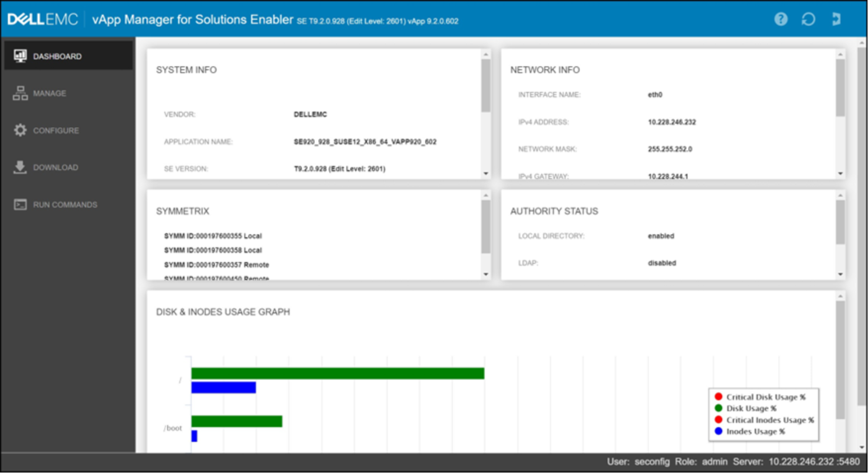Click the blue inodes bar for /boot
This screenshot has height=473, width=868.
[194, 436]
